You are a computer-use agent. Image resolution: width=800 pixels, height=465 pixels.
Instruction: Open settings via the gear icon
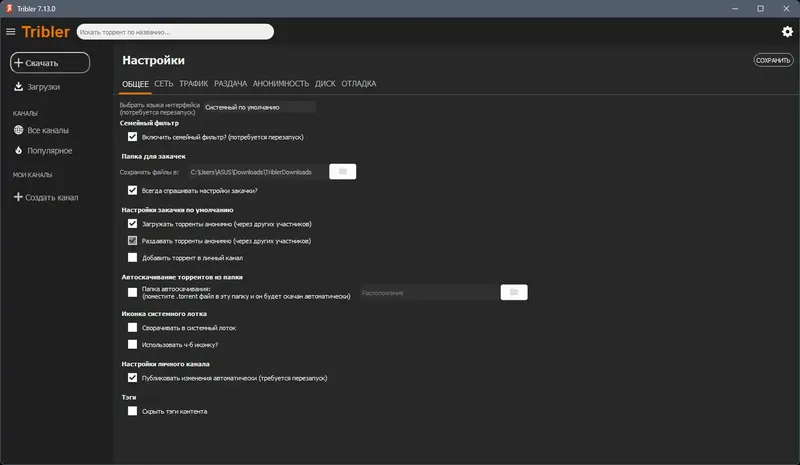click(x=787, y=32)
